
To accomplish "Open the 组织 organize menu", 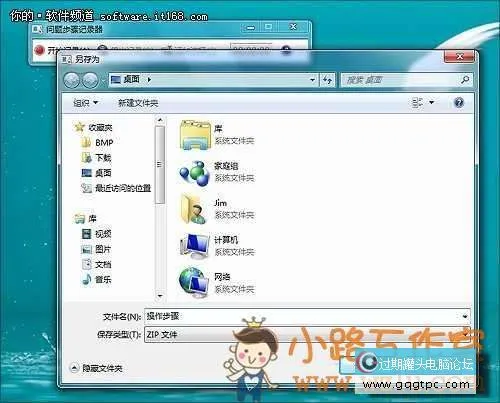I will click(x=85, y=103).
